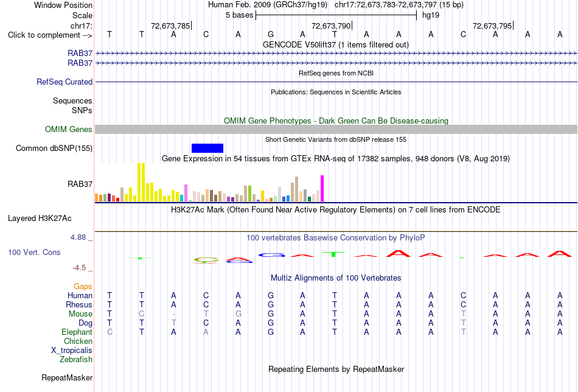The width and height of the screenshot is (578, 392).
Task: Click the tallest yellow bars in GTEx chart
Action: pyautogui.click(x=141, y=183)
